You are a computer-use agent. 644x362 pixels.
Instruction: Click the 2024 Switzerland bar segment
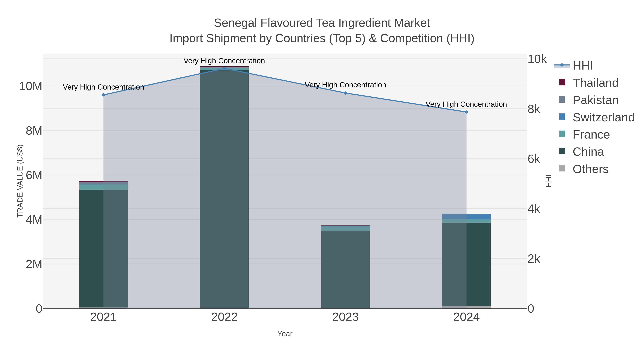(466, 217)
